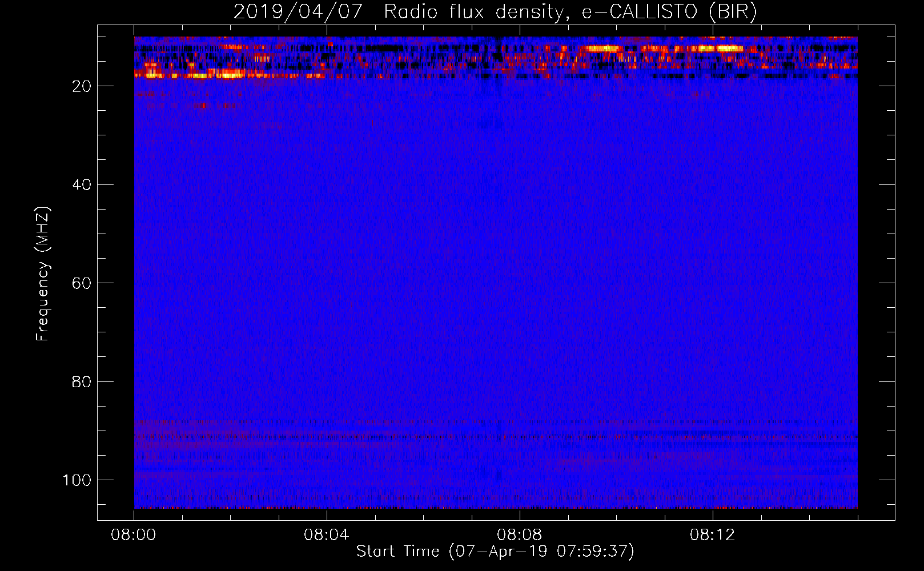
Task: Click the "Start Time (07-Apr-19 07:59:37)" label
Action: (495, 552)
